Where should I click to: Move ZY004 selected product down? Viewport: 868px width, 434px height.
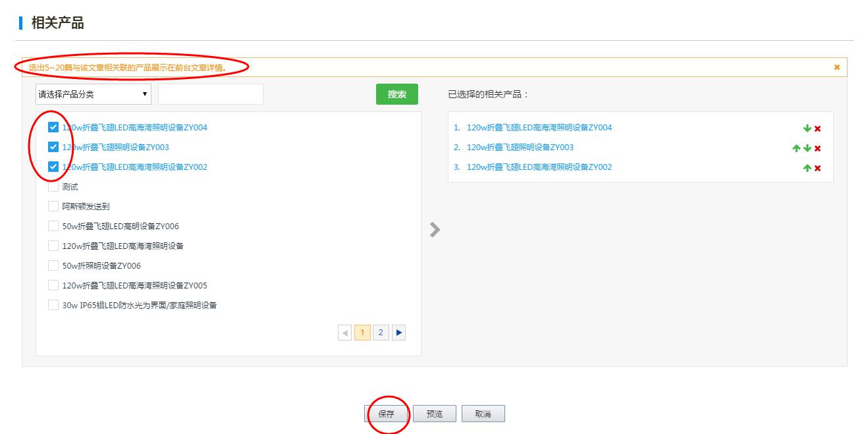pyautogui.click(x=807, y=129)
